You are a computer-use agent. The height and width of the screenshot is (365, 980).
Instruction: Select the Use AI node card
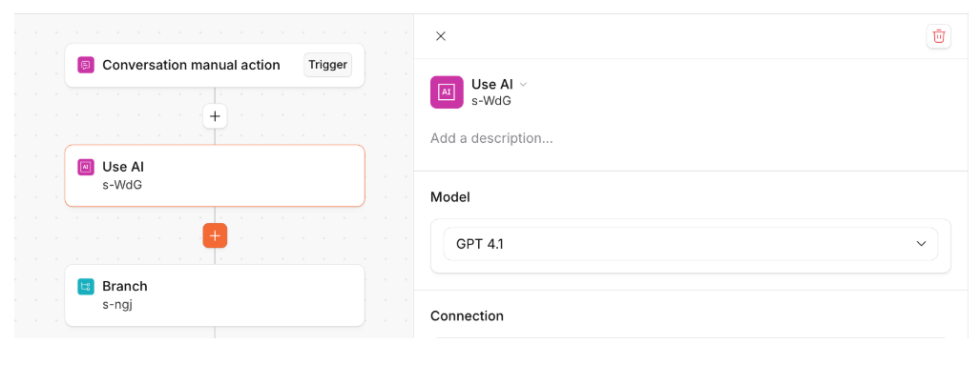pos(215,175)
